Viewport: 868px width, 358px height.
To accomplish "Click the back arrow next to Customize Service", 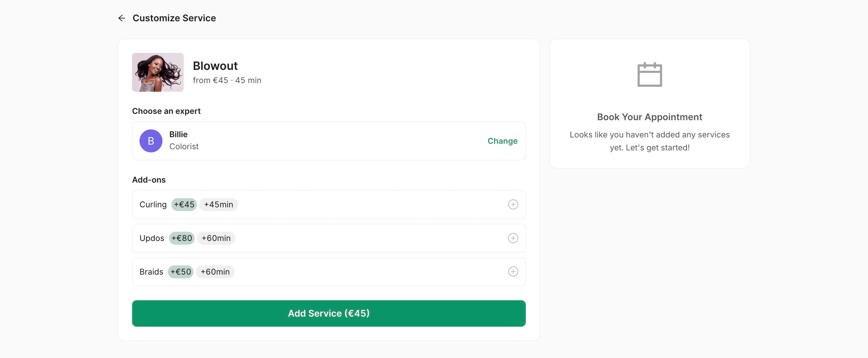I will point(122,18).
